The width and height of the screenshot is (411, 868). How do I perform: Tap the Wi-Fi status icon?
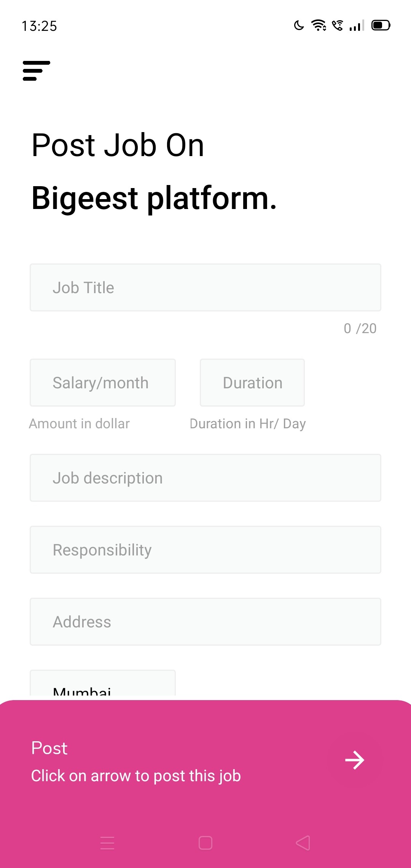coord(319,26)
